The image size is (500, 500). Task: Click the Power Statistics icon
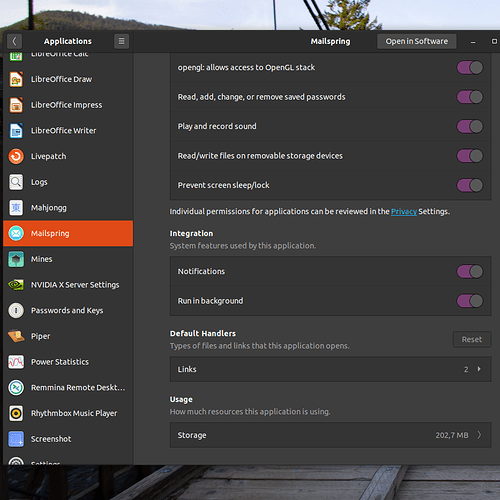pyautogui.click(x=16, y=362)
